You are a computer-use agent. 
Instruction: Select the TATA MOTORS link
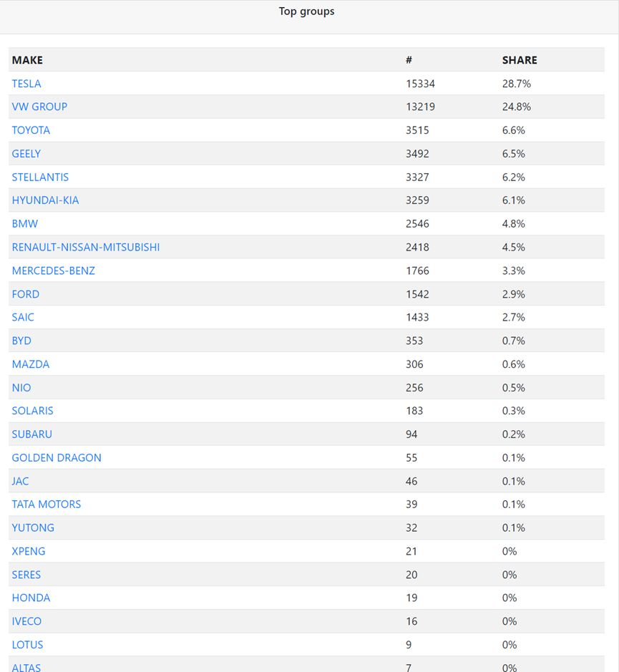[47, 505]
